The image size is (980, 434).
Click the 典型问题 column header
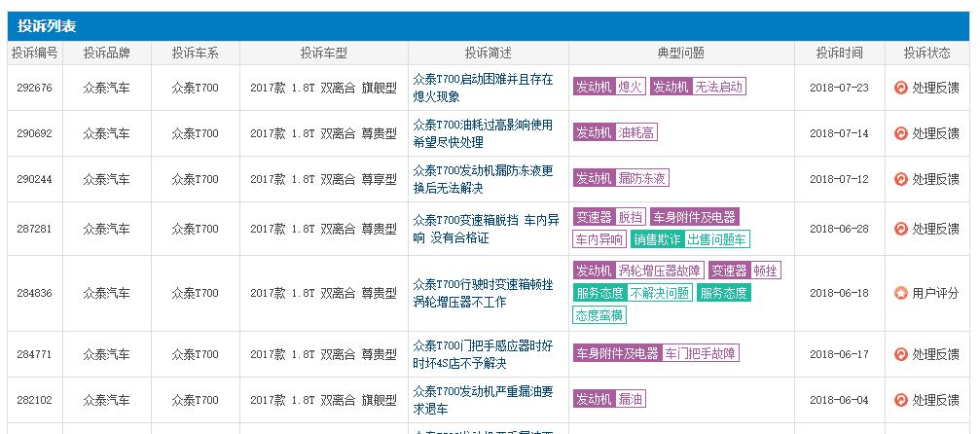681,54
